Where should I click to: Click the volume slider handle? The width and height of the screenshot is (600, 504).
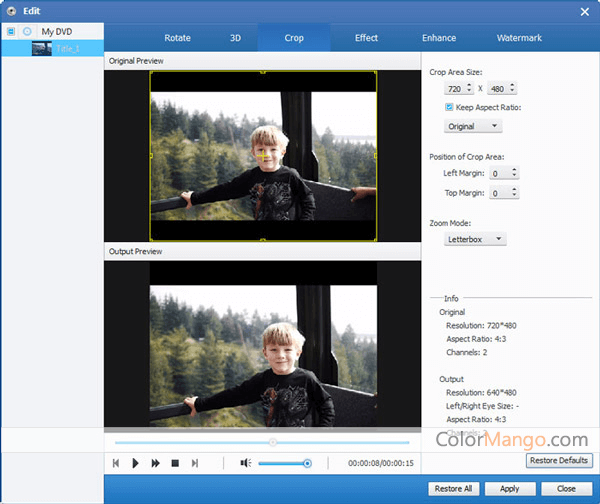307,463
